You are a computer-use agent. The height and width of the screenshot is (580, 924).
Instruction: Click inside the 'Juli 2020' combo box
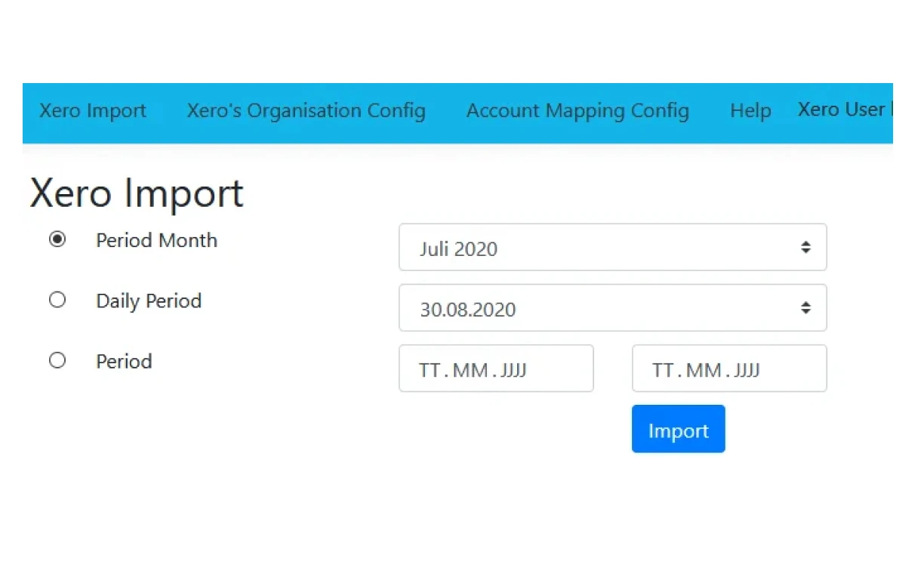pyautogui.click(x=528, y=247)
